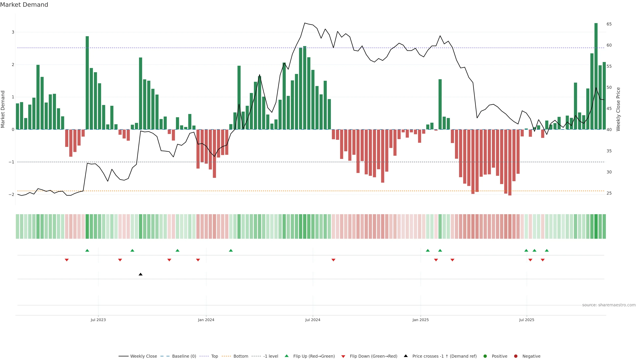The height and width of the screenshot is (362, 644).
Task: Click first red flip-down marker on left
Action: pos(67,260)
